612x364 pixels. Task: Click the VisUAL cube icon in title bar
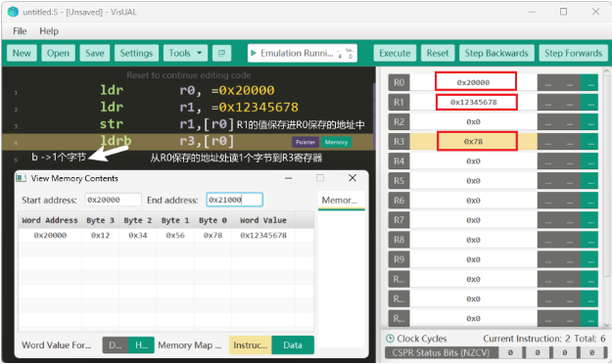pos(14,12)
